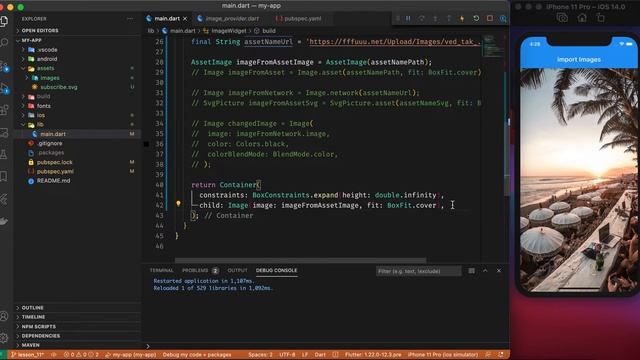Click the debug Step Into button
640x360 pixels.
[435, 18]
